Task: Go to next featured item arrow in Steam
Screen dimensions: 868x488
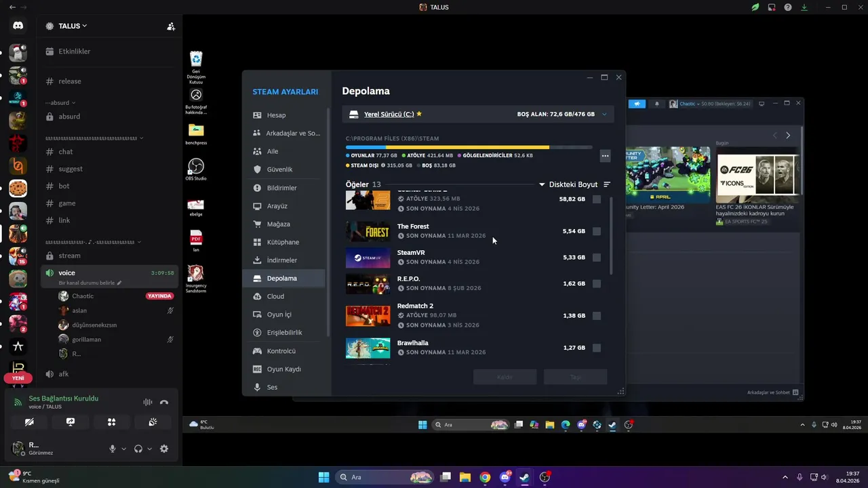Action: (788, 136)
